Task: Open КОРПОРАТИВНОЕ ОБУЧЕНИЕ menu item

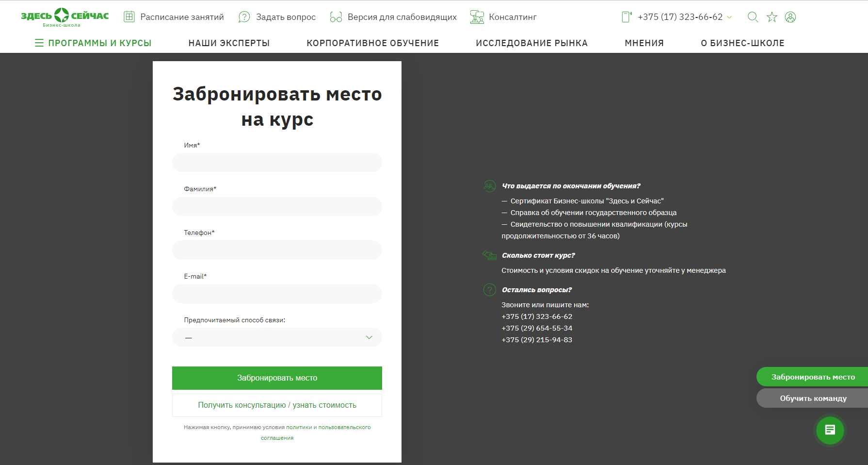Action: click(373, 43)
